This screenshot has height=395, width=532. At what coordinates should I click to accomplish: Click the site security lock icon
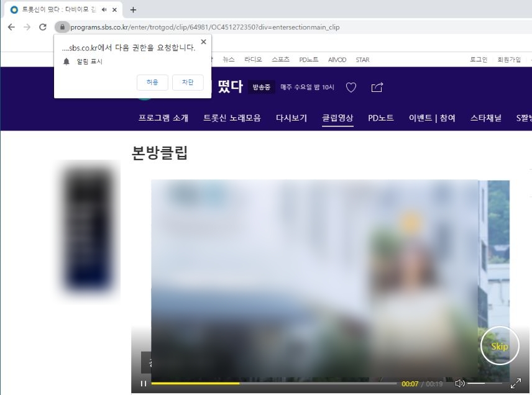tap(62, 27)
